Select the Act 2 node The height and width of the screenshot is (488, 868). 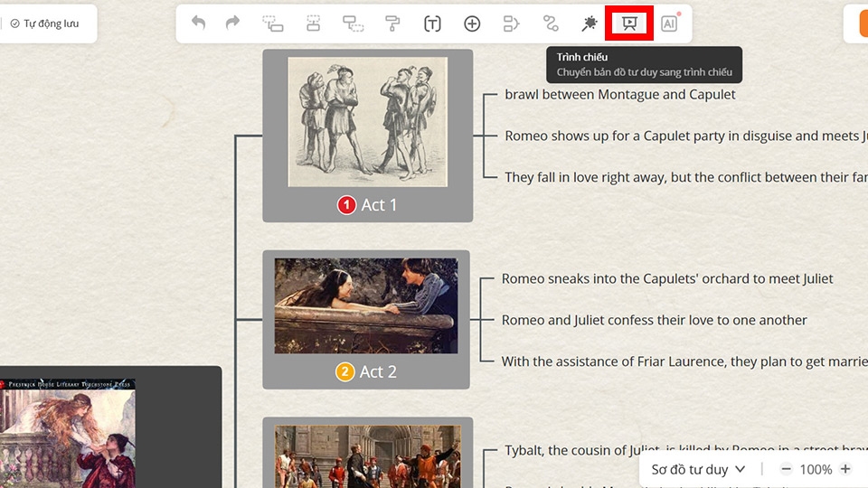(x=366, y=320)
